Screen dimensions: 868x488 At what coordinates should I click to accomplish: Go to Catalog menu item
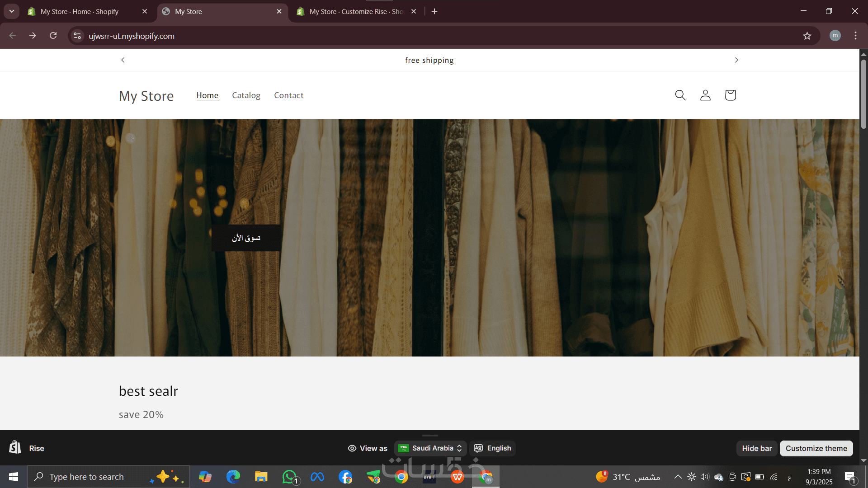(x=246, y=95)
